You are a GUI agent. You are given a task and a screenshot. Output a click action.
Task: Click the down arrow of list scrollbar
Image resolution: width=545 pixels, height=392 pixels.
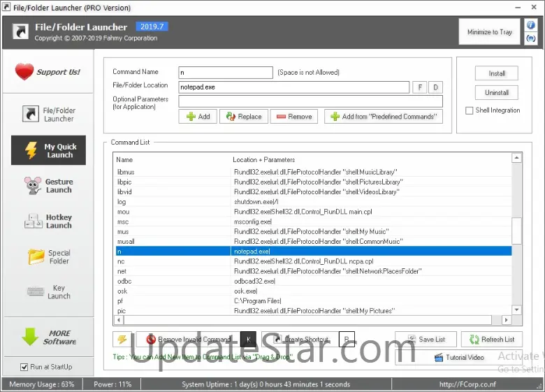[517, 310]
